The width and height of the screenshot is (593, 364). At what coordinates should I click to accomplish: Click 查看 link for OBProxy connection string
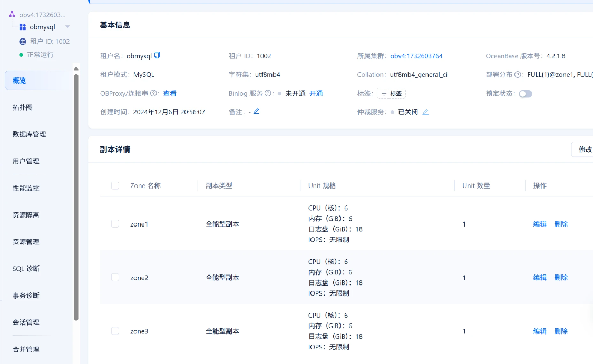coord(170,93)
